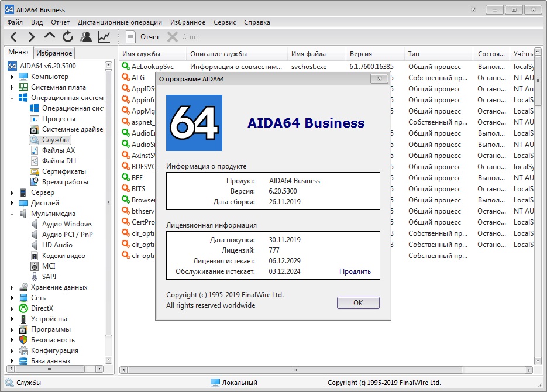Sort by Тип column header
Screen dimensions: 547x392
tap(439, 54)
